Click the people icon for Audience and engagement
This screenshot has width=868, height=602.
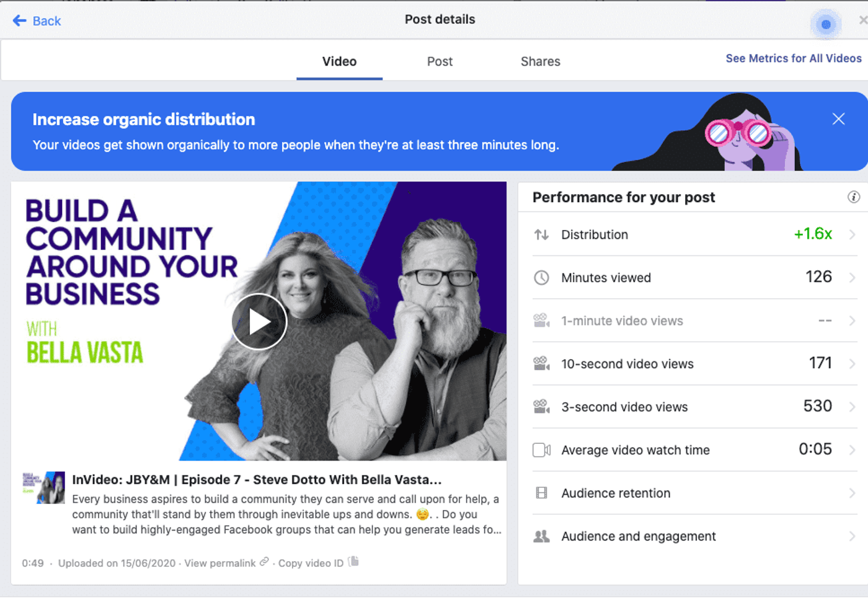click(541, 536)
